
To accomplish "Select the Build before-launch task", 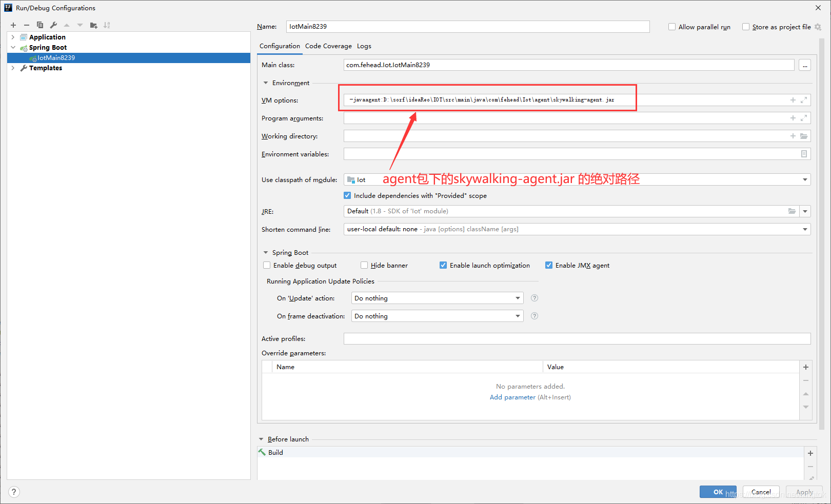I will (x=530, y=452).
